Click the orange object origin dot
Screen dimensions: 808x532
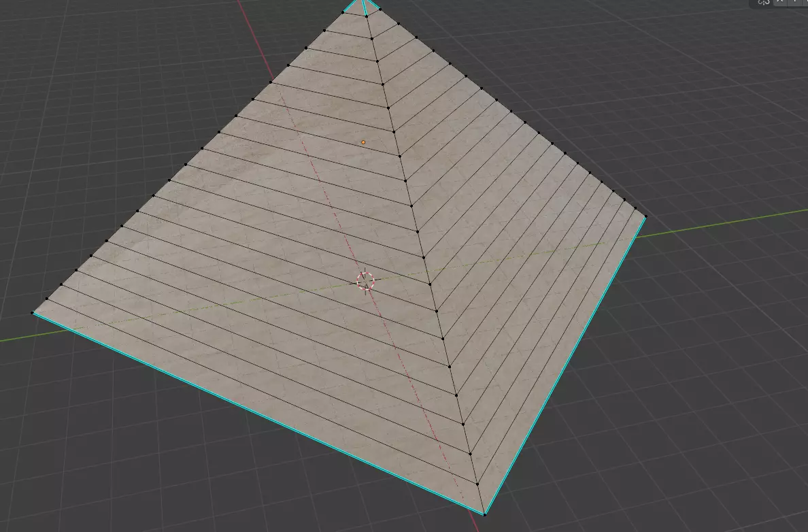coord(363,142)
